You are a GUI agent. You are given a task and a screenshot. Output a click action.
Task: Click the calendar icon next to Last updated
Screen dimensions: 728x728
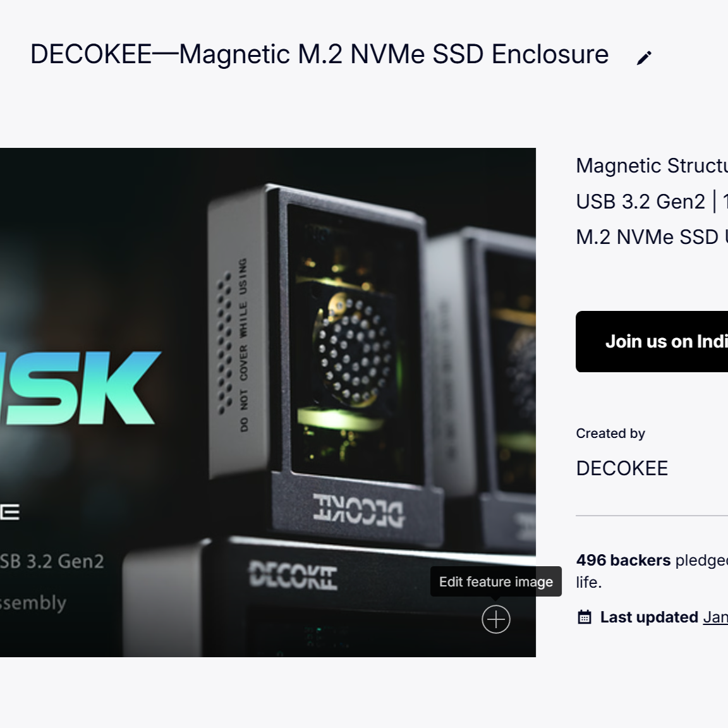pyautogui.click(x=584, y=617)
